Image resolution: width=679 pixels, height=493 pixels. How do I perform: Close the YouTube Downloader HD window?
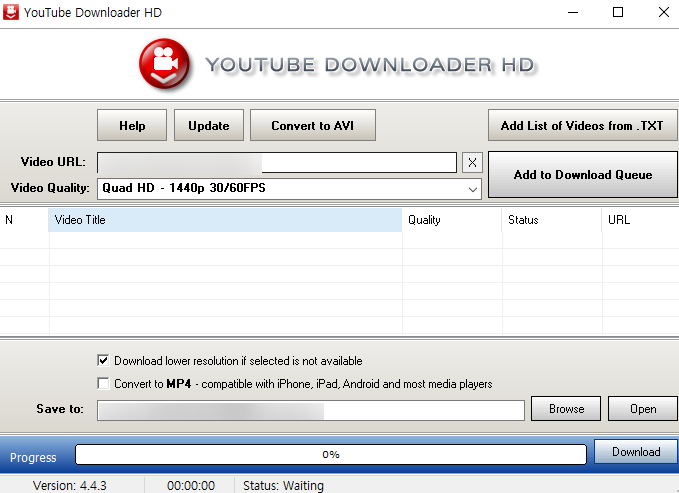664,12
